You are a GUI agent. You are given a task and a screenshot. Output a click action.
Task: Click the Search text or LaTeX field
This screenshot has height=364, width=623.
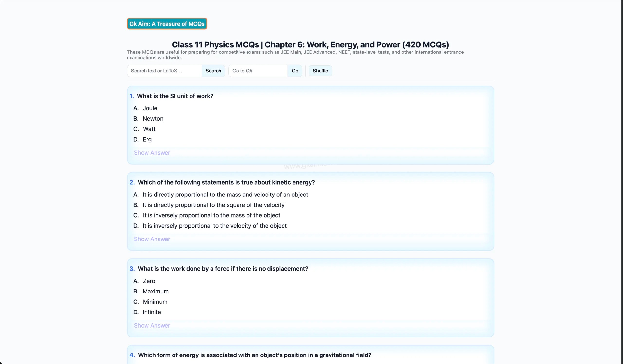click(165, 71)
